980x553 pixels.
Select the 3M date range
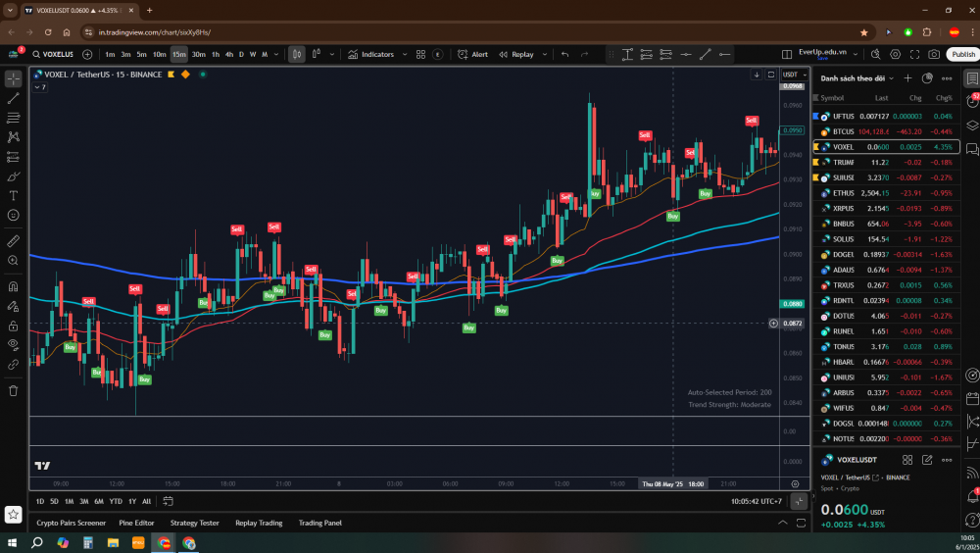(x=83, y=501)
